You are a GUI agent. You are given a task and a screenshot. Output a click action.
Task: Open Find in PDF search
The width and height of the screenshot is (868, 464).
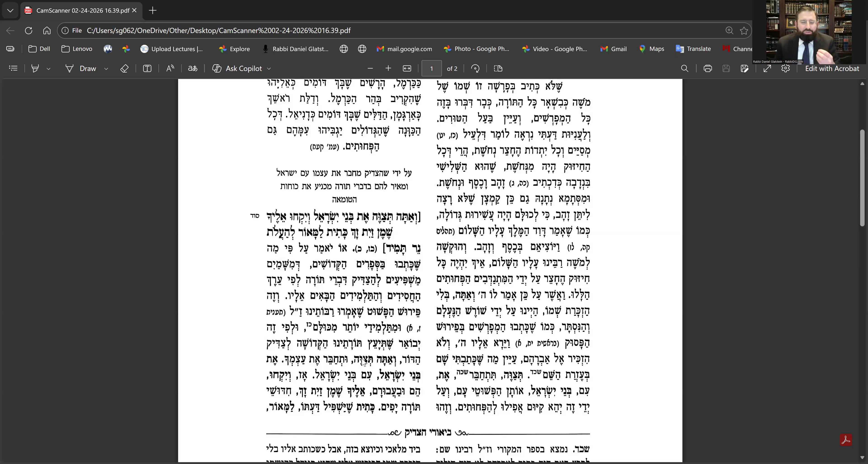pyautogui.click(x=685, y=69)
